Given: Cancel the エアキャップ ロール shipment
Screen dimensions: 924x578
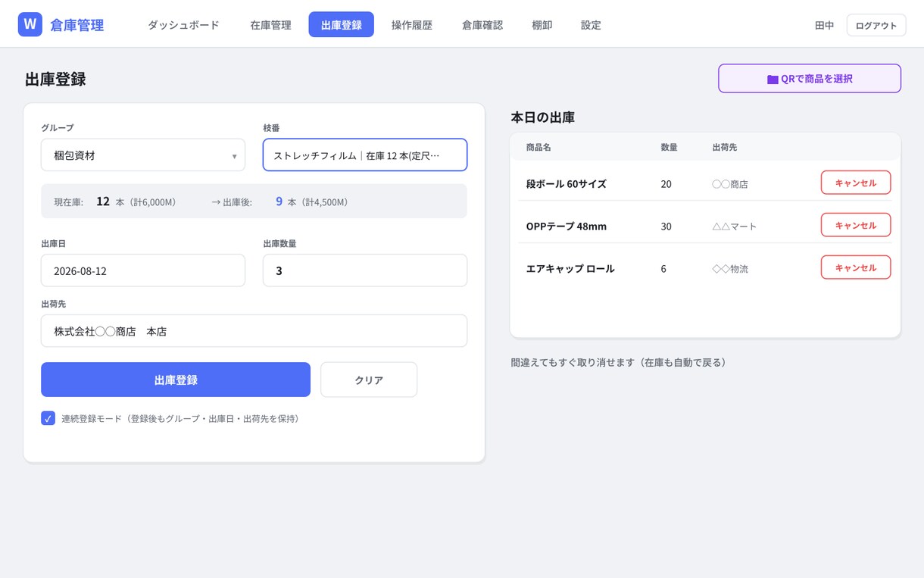Looking at the screenshot, I should tap(856, 267).
